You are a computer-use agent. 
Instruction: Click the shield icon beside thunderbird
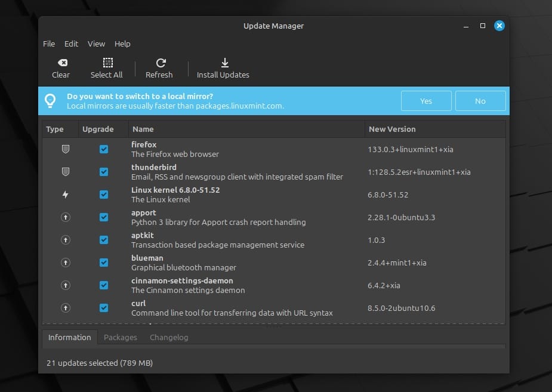pos(66,172)
